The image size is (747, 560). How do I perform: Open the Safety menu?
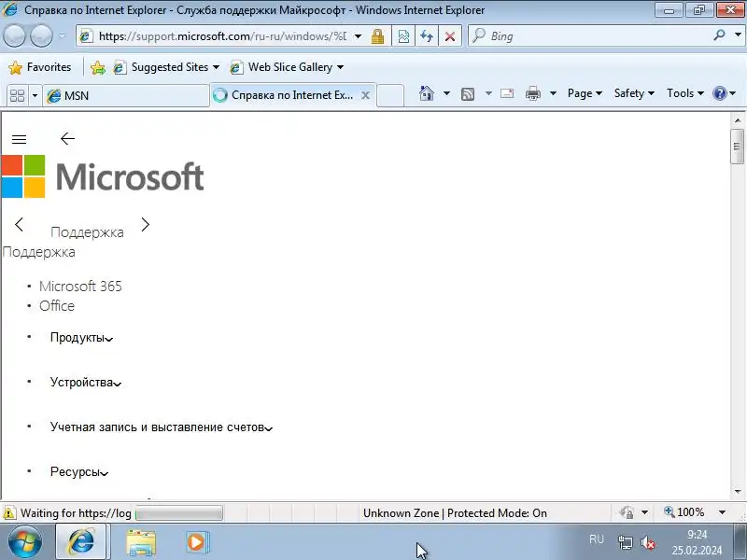(634, 93)
